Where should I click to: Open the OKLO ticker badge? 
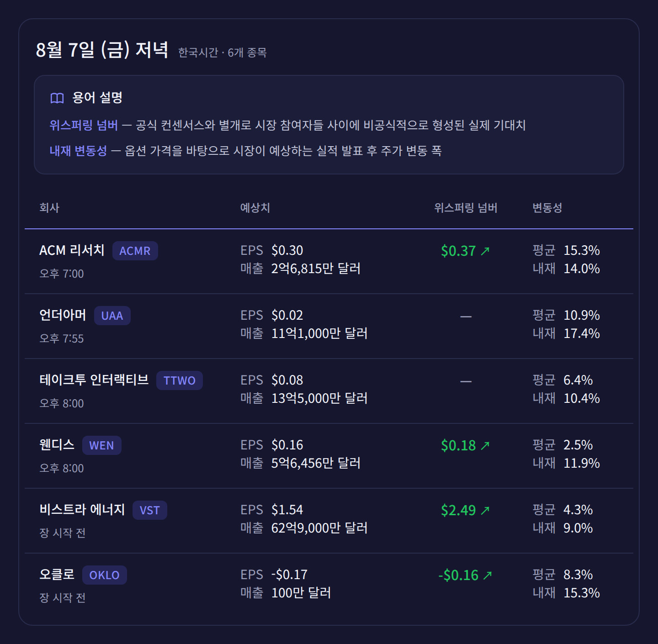click(104, 575)
